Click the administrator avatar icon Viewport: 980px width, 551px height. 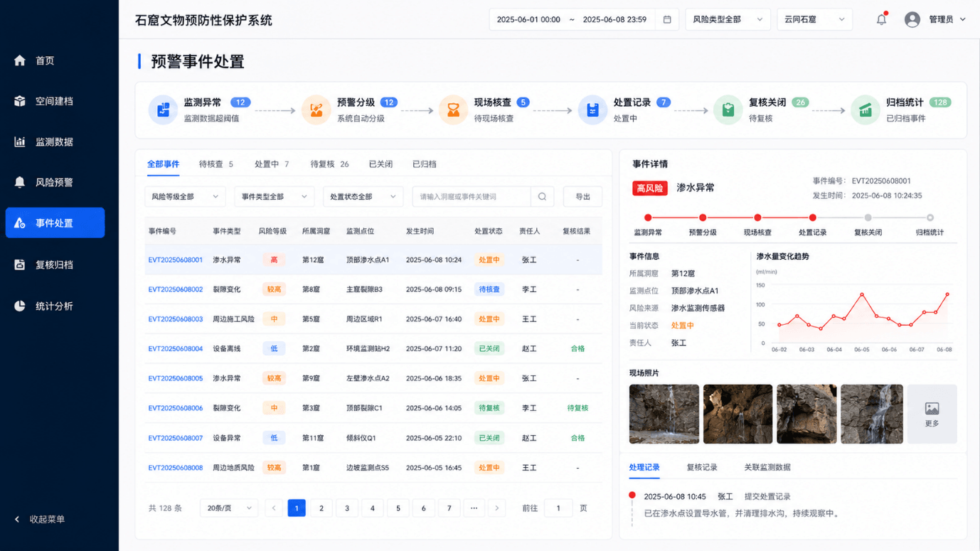912,19
